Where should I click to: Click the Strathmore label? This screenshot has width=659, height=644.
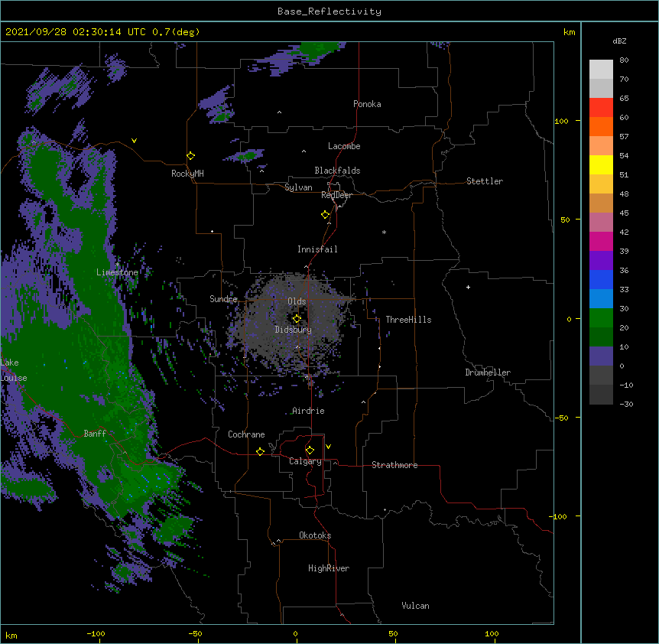(x=394, y=465)
